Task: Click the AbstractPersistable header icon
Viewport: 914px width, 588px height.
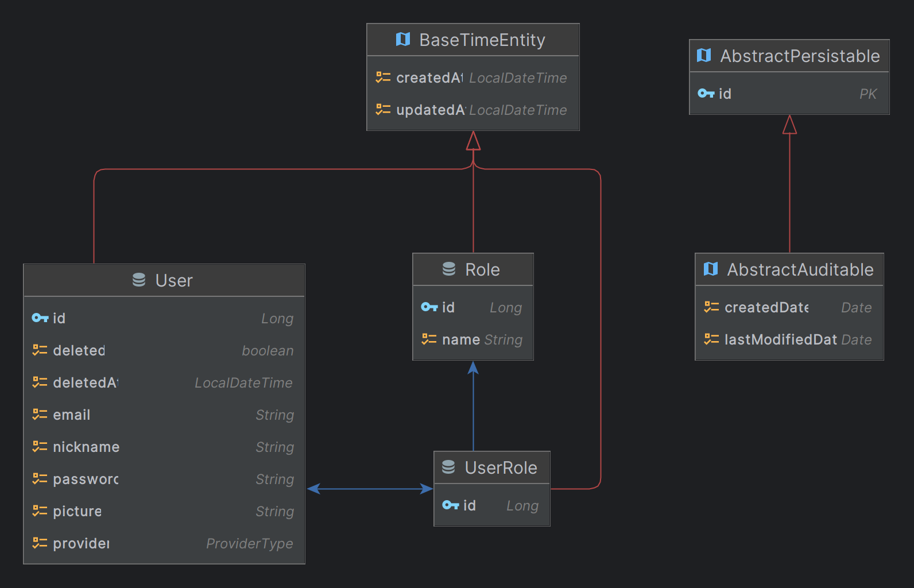Action: click(704, 55)
